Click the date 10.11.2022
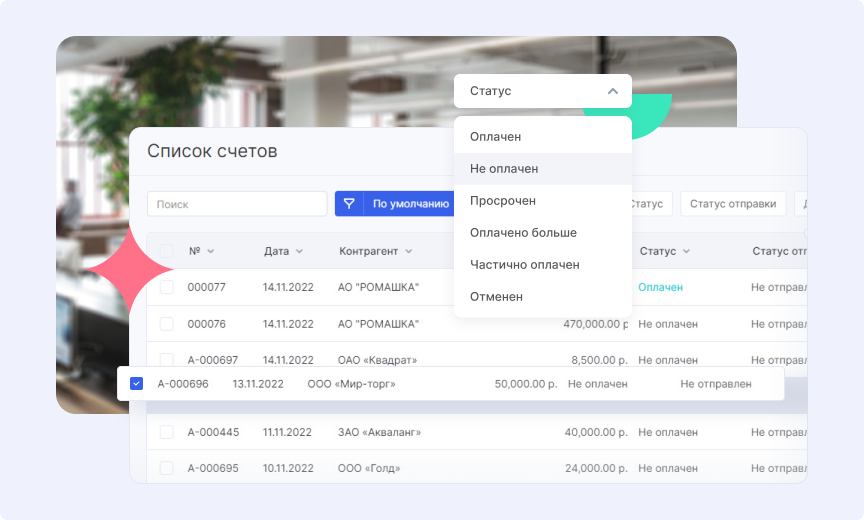Screen dimensions: 864x520 point(288,468)
